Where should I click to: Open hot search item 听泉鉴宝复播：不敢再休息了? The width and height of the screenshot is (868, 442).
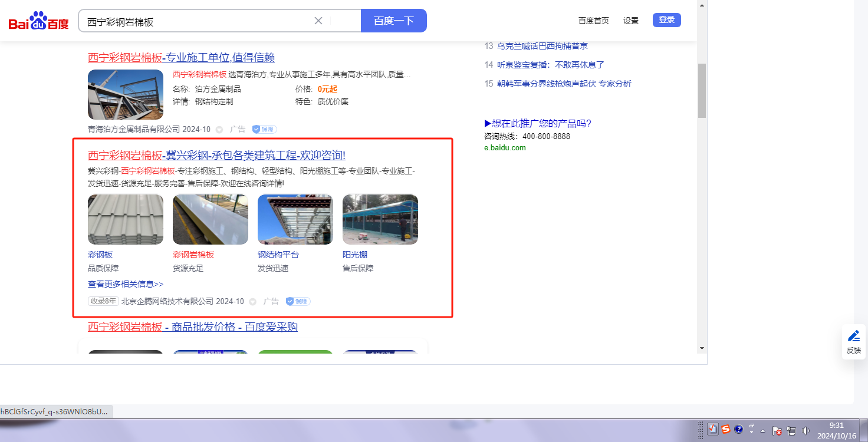[x=551, y=65]
